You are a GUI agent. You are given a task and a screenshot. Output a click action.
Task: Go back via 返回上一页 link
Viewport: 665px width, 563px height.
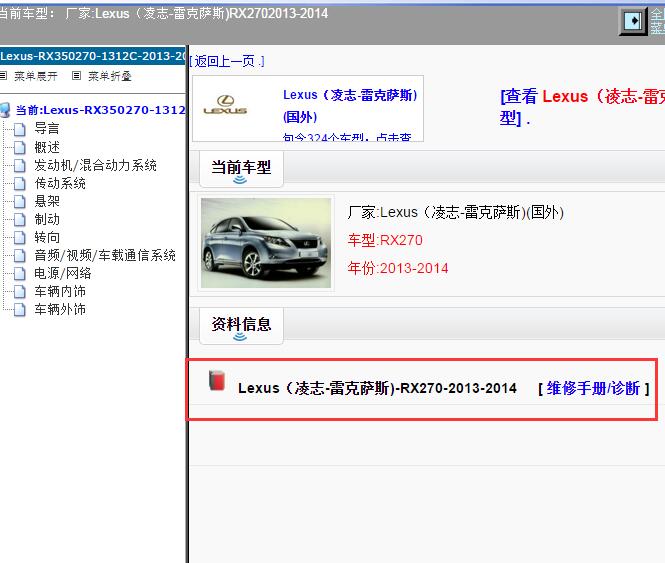(227, 62)
